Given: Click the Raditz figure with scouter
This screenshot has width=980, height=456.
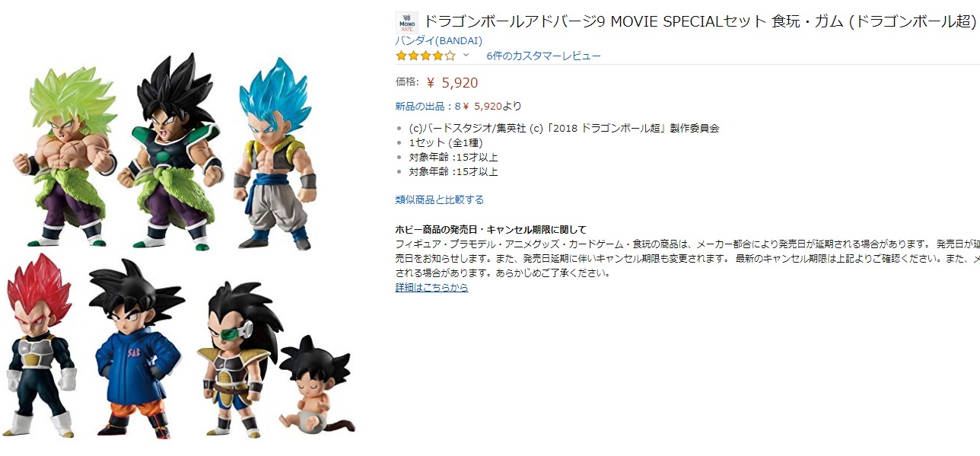Looking at the screenshot, I should (x=236, y=358).
